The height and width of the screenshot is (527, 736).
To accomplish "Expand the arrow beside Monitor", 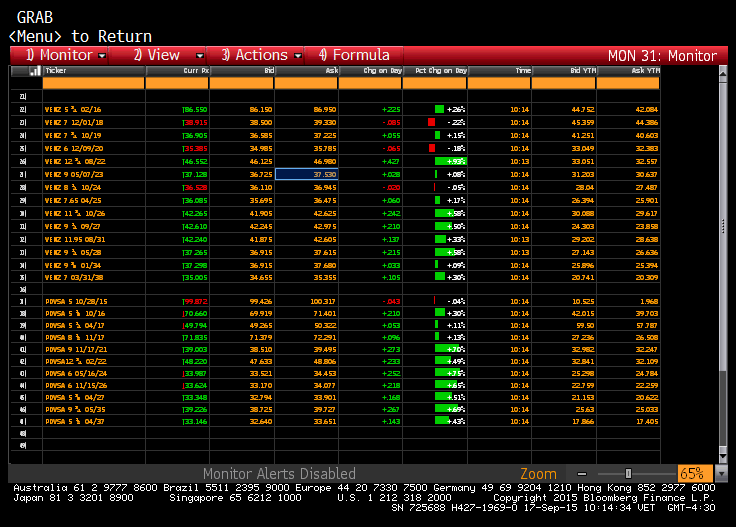I will click(102, 56).
